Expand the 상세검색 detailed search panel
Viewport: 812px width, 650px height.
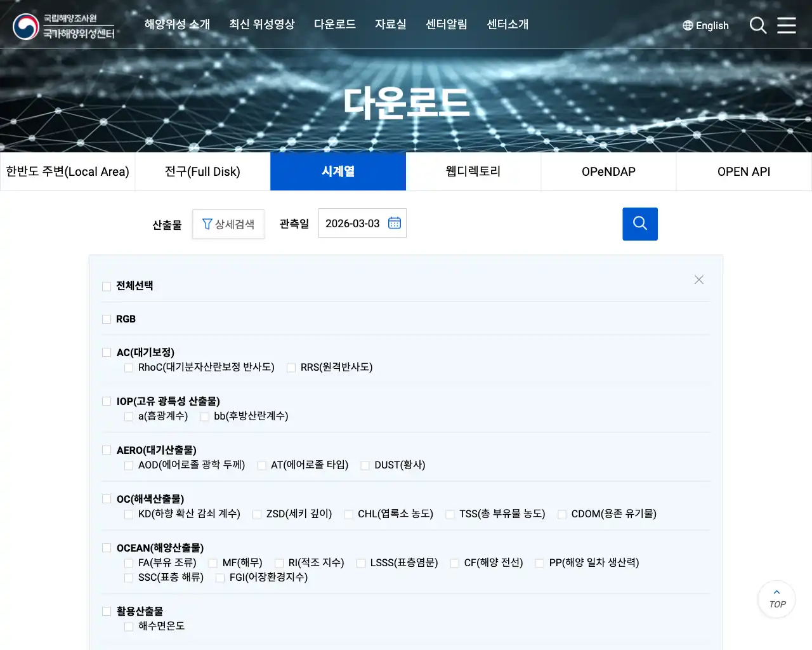[x=228, y=223]
